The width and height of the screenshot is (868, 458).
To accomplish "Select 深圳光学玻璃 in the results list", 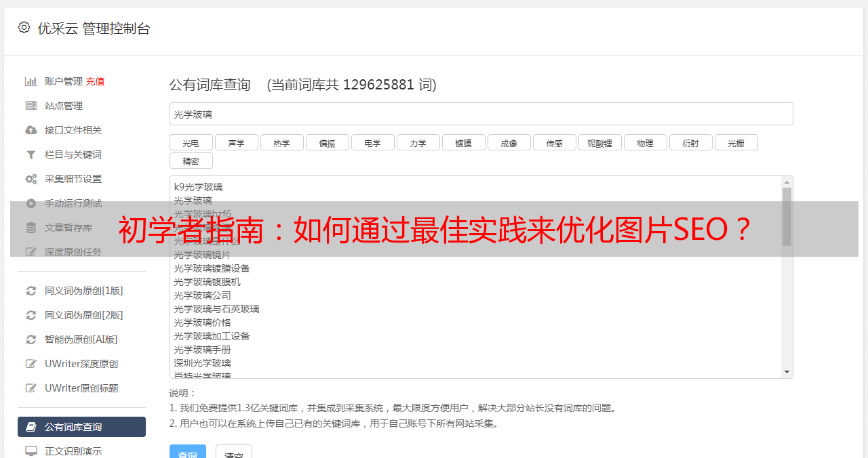I will click(x=202, y=363).
